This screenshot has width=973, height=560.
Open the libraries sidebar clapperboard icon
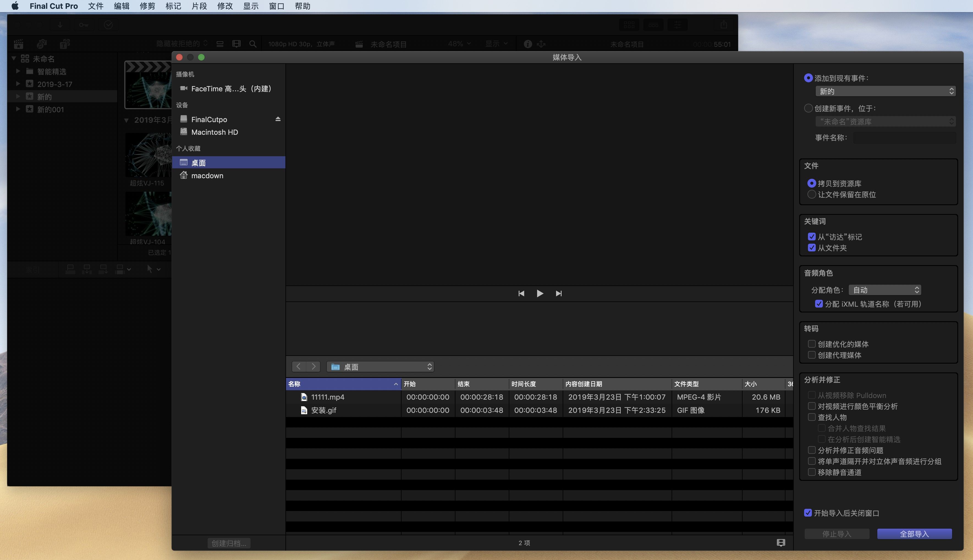pyautogui.click(x=18, y=44)
